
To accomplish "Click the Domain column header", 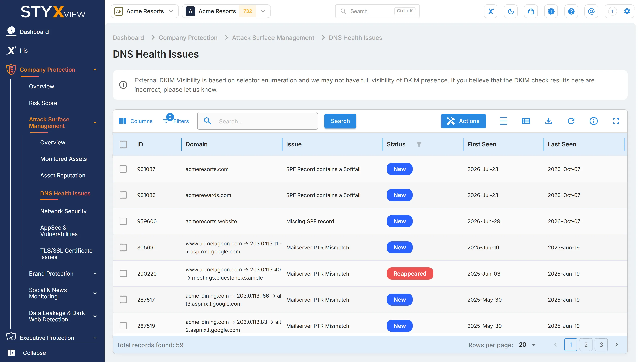I will pyautogui.click(x=196, y=144).
